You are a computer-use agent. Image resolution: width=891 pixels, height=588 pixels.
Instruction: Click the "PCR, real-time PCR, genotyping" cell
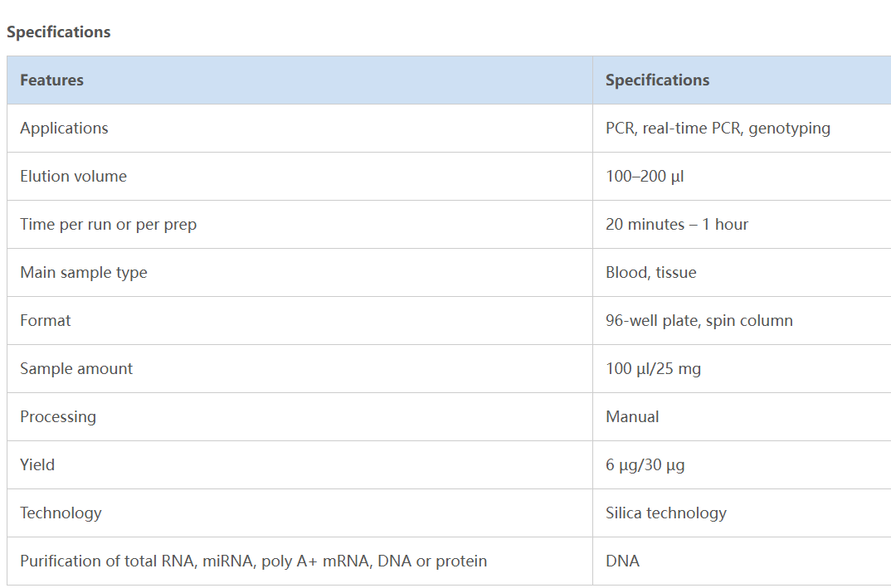(718, 129)
